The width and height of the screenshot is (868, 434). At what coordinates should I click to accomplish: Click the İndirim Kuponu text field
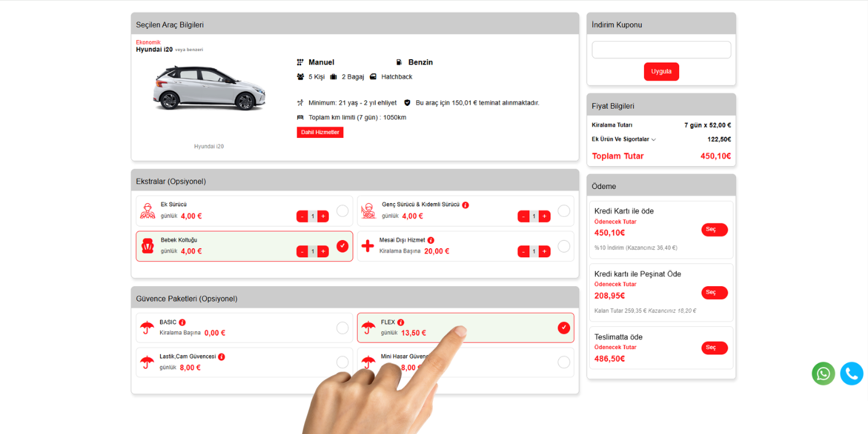[x=661, y=50]
